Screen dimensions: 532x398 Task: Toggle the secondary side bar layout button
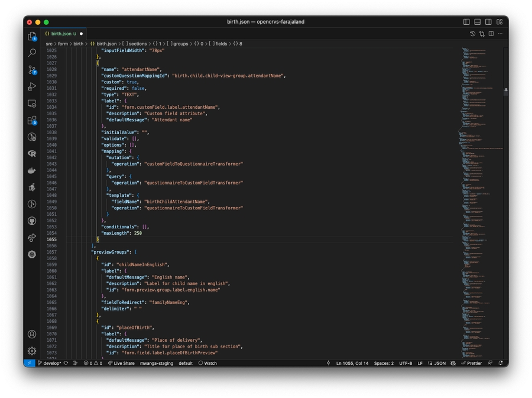pyautogui.click(x=488, y=22)
